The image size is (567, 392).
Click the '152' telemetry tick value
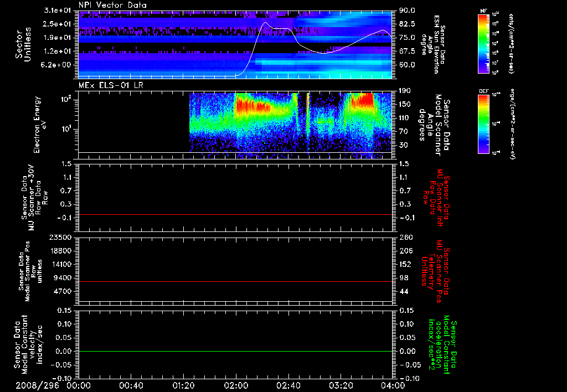[x=405, y=264]
